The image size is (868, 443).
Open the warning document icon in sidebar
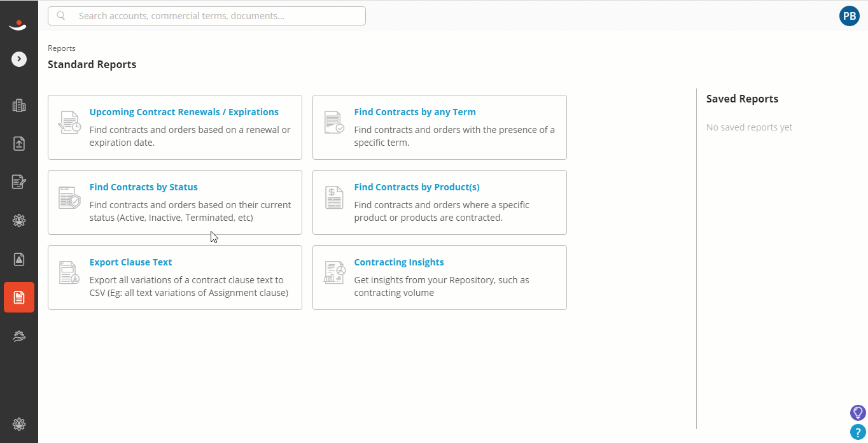point(19,259)
